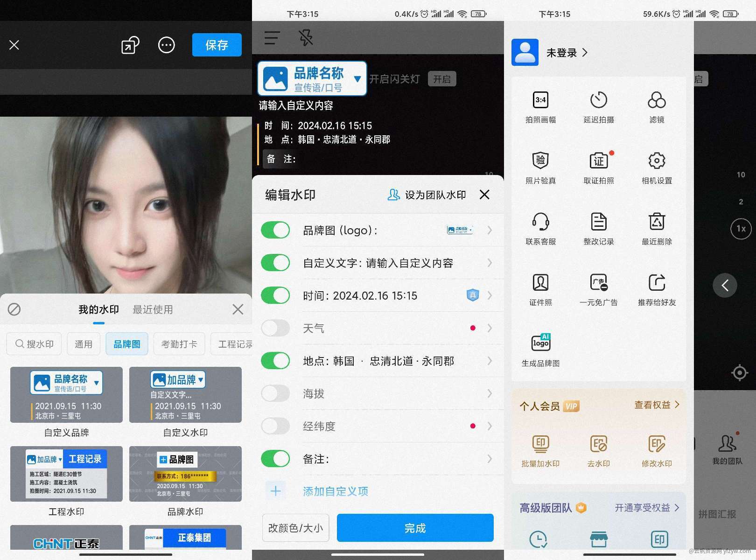Viewport: 756px width, 560px height.
Task: Tap the 1x zoom circle button
Action: pos(741,229)
